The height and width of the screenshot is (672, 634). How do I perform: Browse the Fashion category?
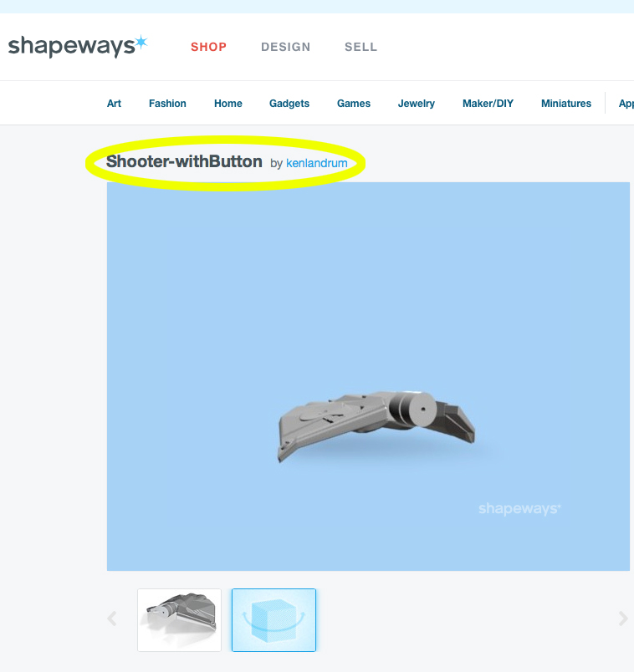coord(167,104)
